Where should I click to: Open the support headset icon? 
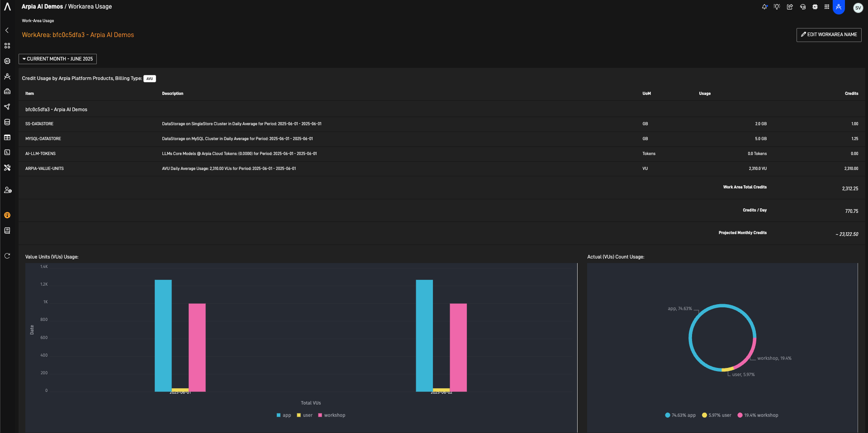(x=803, y=7)
